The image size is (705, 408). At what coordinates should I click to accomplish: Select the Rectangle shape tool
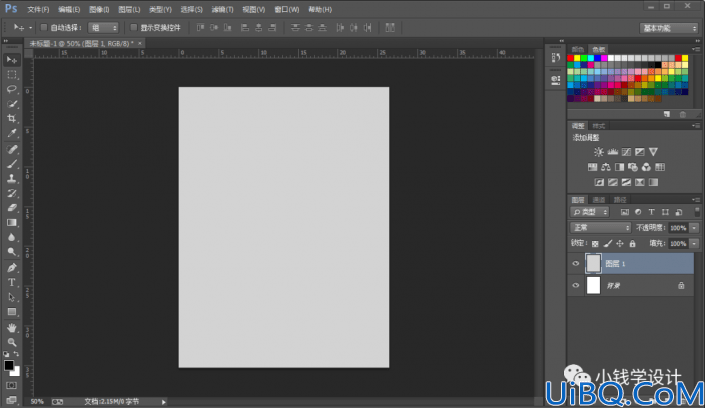click(x=12, y=312)
